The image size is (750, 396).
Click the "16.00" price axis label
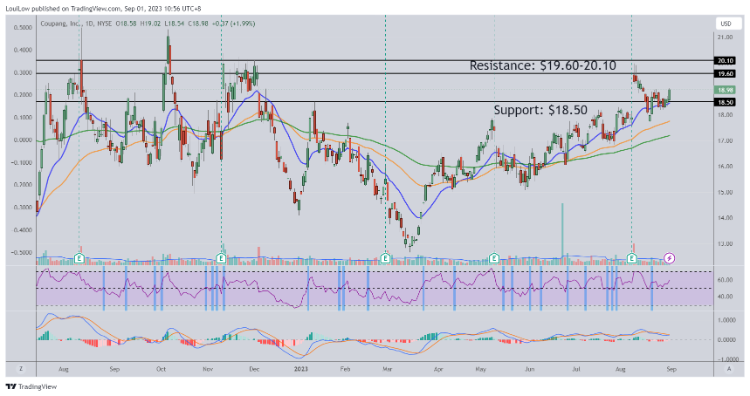(726, 166)
